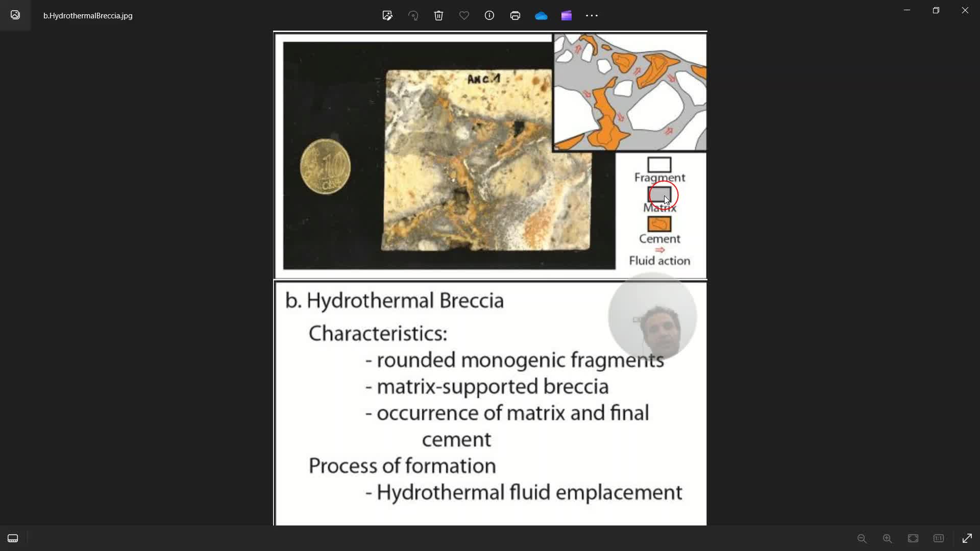Click the b.HydrothermalBreccia.jpg file name
This screenshot has width=980, height=551.
[88, 16]
